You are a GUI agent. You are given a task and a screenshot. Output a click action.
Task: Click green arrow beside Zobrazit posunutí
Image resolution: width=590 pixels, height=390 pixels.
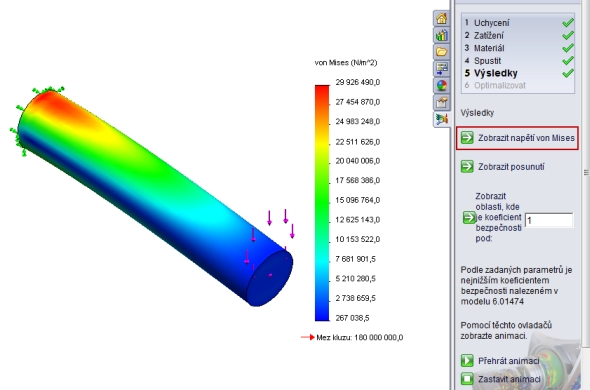click(467, 166)
